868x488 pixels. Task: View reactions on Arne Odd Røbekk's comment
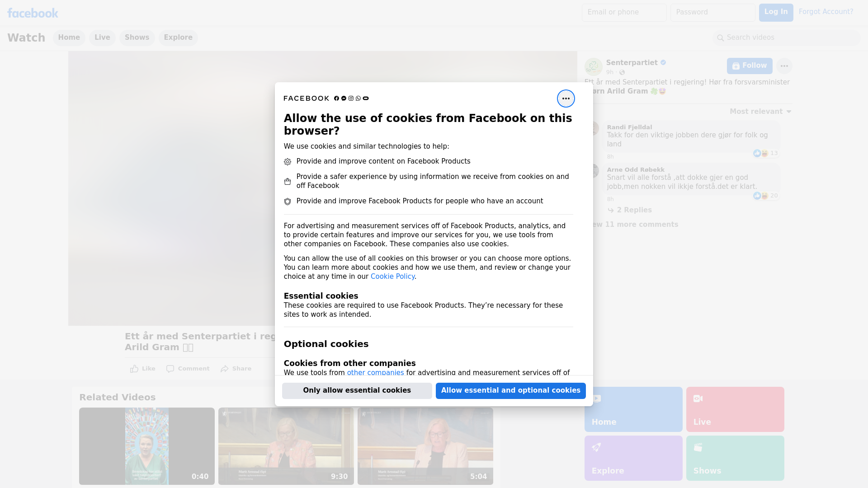click(765, 196)
